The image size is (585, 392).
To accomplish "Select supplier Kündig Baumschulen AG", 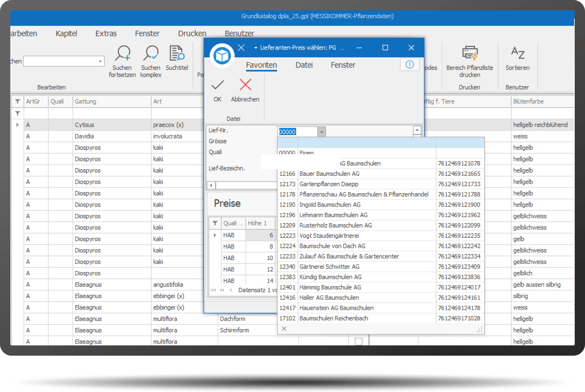I will [380, 277].
